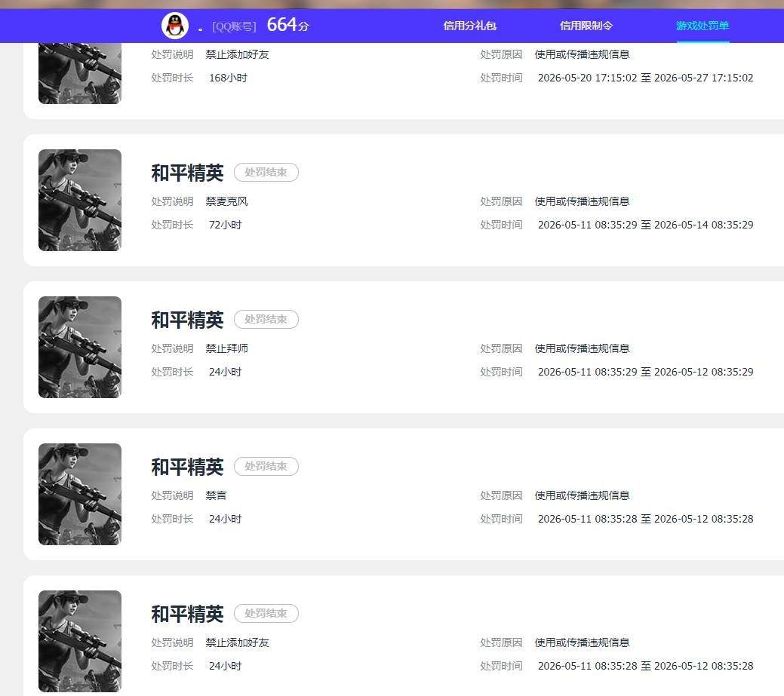Viewport: 784px width, 696px height.
Task: Click 和平精英 title on 禁止拜师 card
Action: (187, 320)
